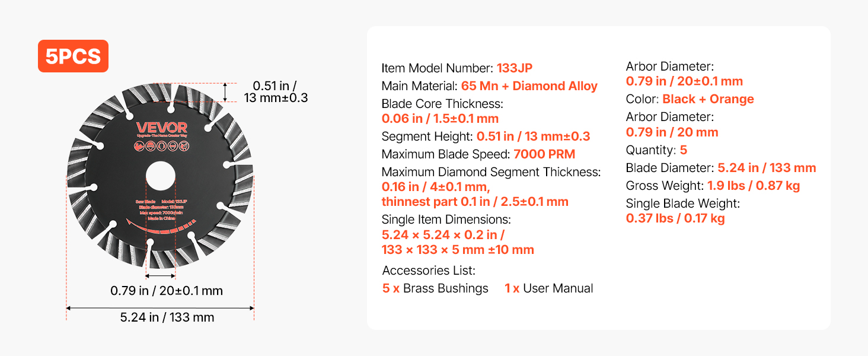Click the Black + Orange color value
868x356 pixels.
tap(708, 99)
